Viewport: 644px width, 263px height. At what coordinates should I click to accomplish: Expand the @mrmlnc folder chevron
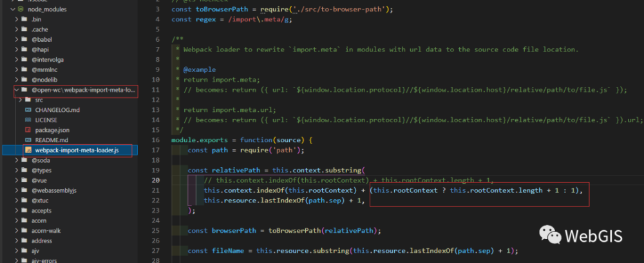(x=17, y=69)
